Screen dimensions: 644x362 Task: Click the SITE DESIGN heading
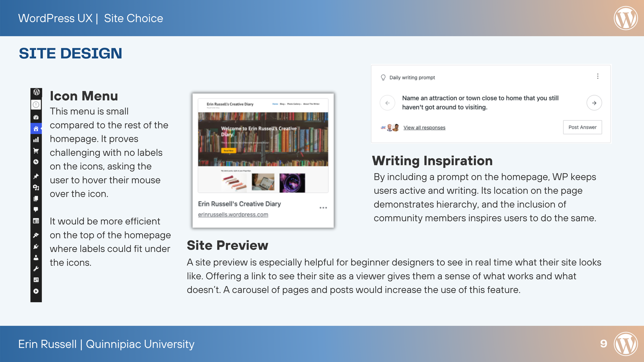coord(70,53)
